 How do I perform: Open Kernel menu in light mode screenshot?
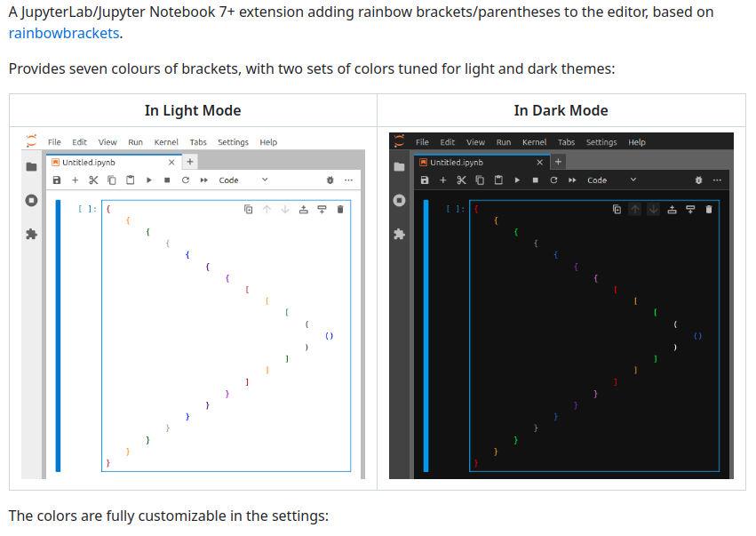click(x=166, y=142)
